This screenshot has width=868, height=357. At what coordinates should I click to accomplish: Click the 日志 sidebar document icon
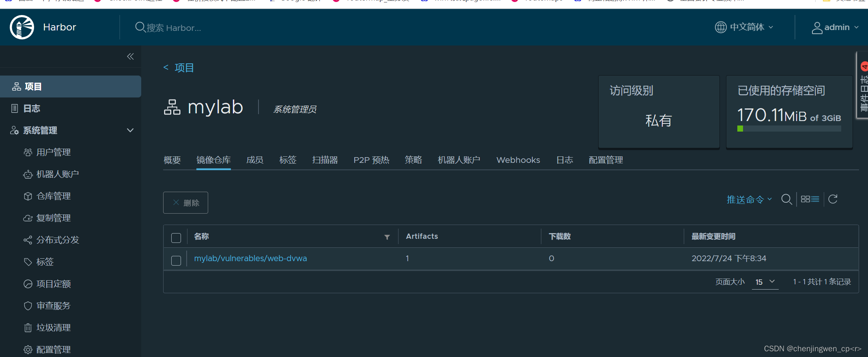[x=15, y=108]
